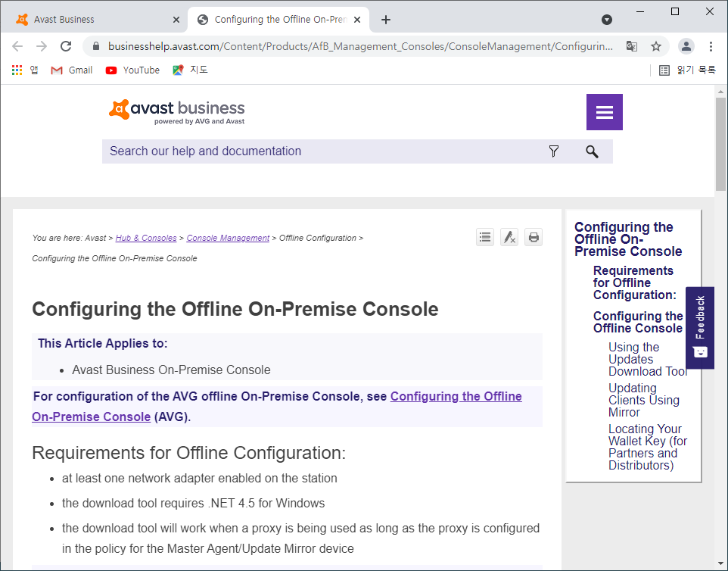This screenshot has height=571, width=728.
Task: Open Chrome three-dot menu
Action: 711,46
